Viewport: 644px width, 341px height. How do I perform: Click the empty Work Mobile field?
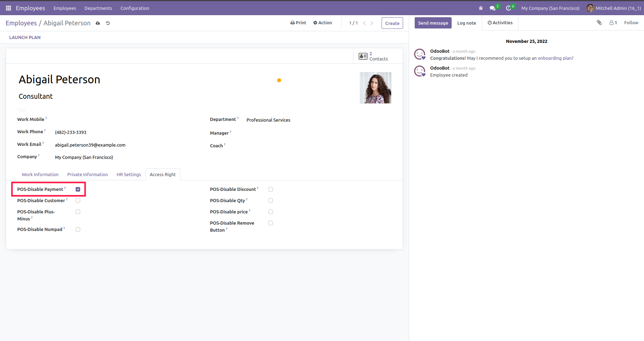126,120
